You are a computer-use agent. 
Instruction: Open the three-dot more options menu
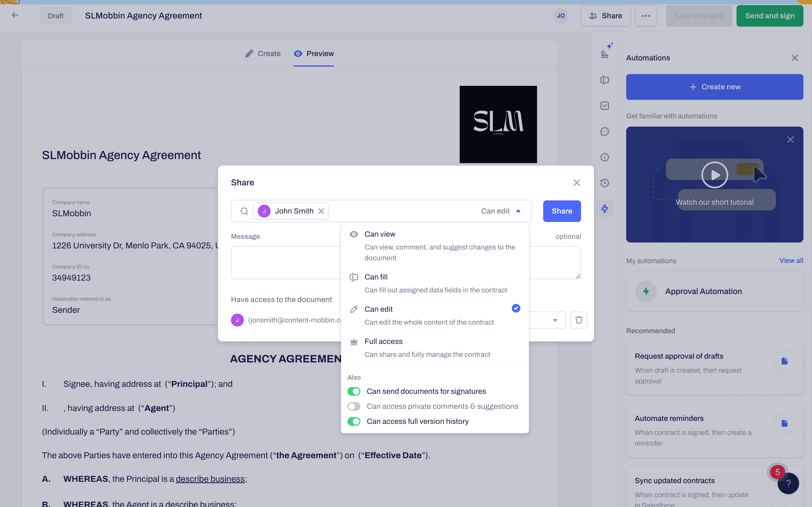click(646, 16)
